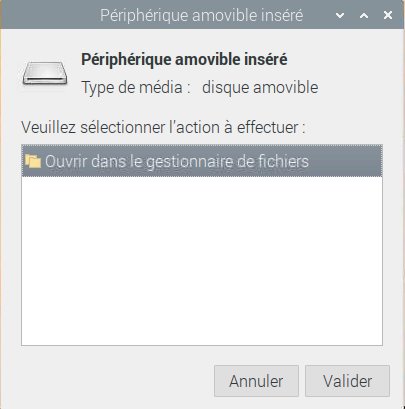Click the disque amovible media type value
This screenshot has width=405, height=409.
click(260, 88)
